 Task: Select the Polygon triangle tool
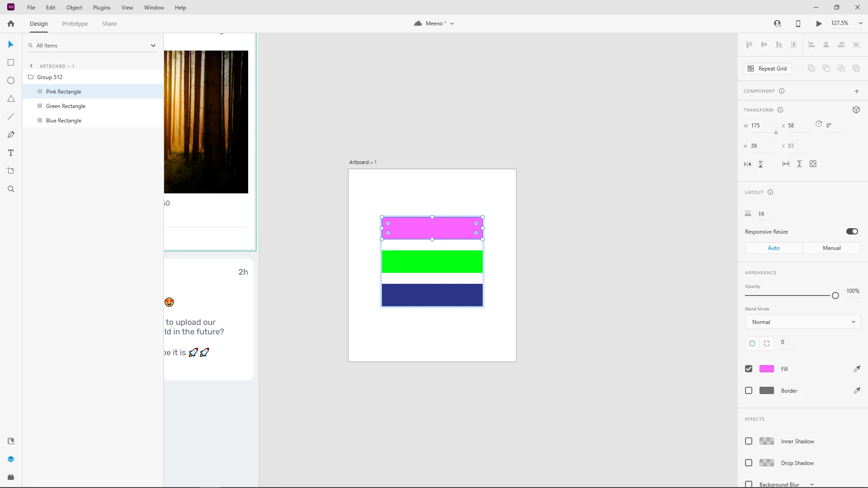point(11,99)
